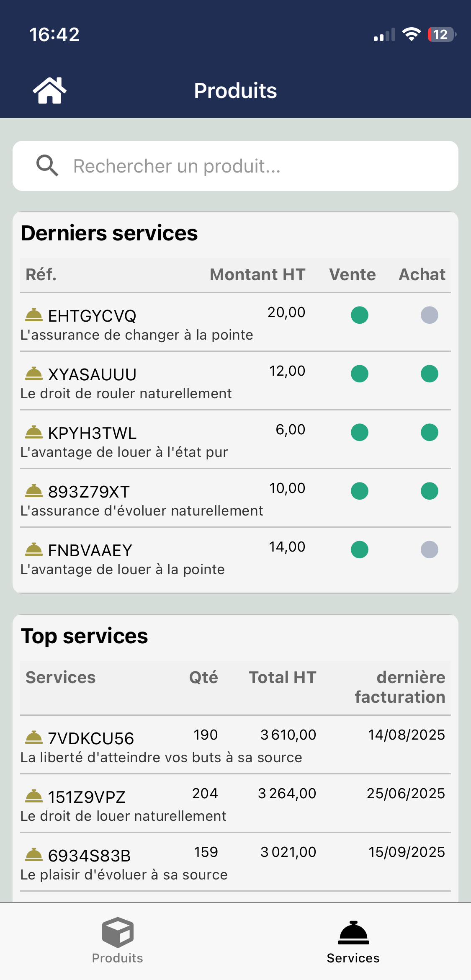
Task: Toggle the Achat indicator for FNBVAAEY
Action: point(429,549)
